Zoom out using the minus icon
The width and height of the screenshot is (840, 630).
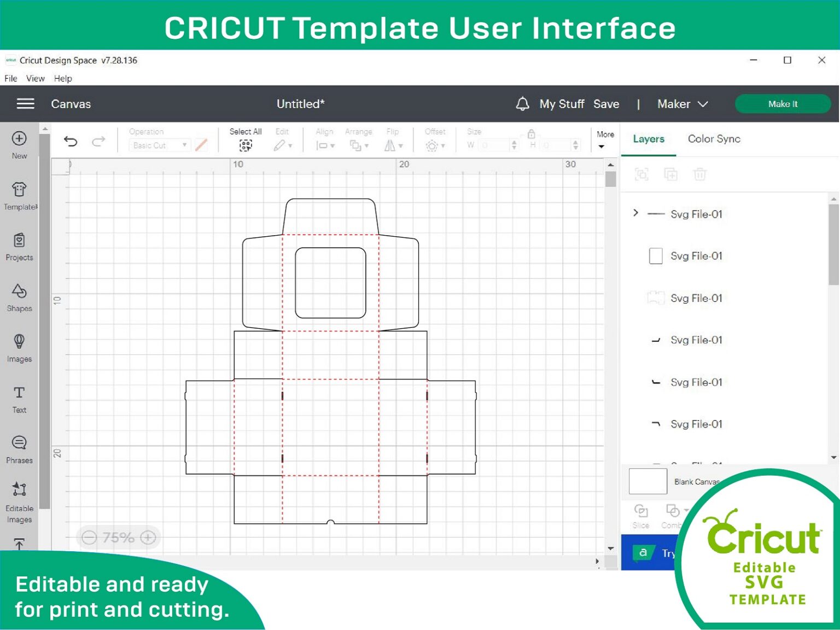[89, 538]
